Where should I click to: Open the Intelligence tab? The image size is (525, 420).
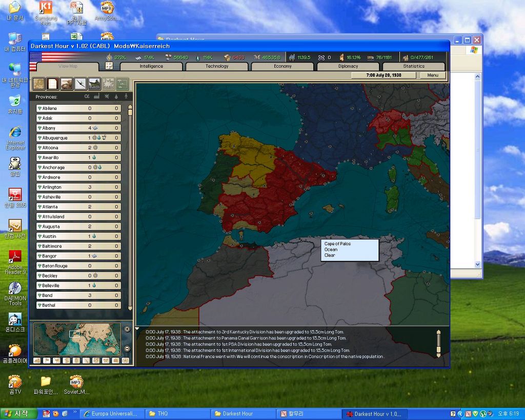pyautogui.click(x=151, y=66)
